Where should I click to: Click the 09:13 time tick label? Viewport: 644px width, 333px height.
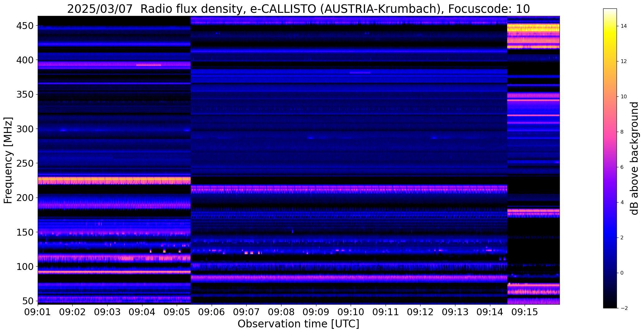pyautogui.click(x=455, y=312)
